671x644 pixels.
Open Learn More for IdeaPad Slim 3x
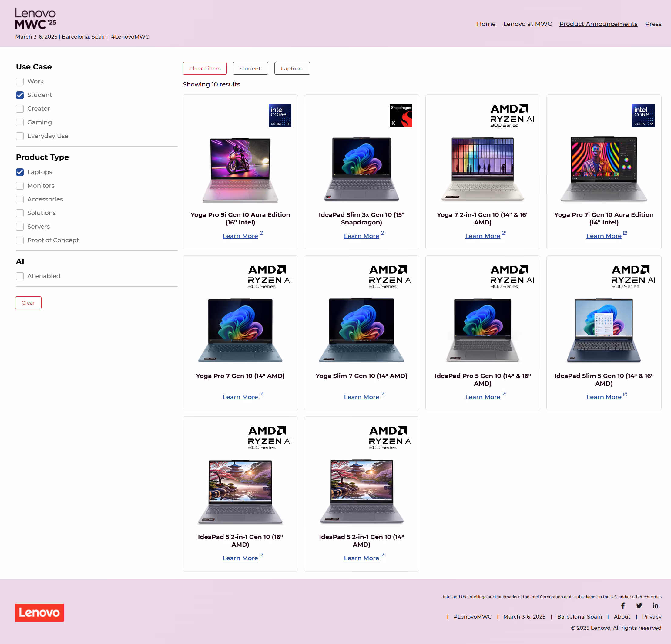(361, 236)
